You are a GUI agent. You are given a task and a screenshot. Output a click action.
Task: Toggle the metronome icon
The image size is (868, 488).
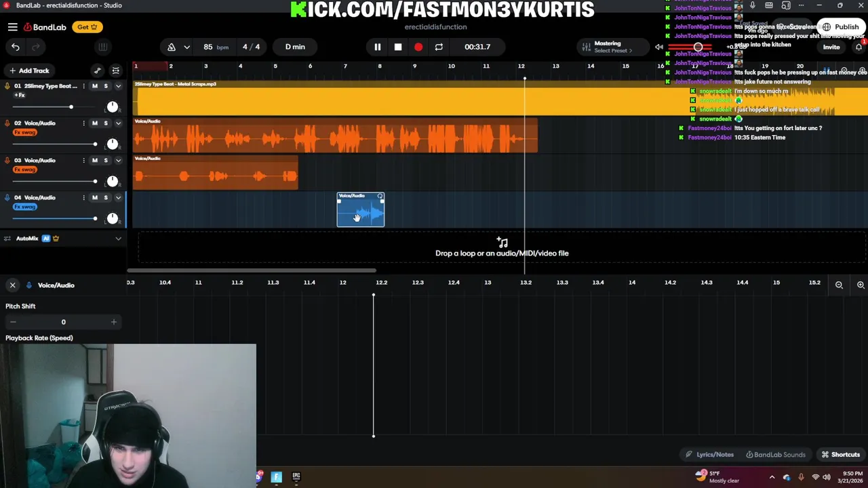tap(171, 47)
